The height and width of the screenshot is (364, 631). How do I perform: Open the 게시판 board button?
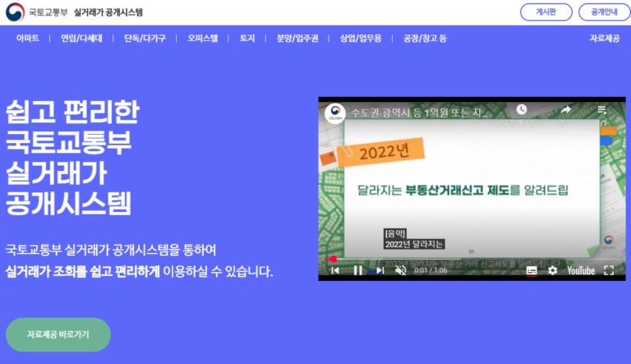(x=546, y=12)
